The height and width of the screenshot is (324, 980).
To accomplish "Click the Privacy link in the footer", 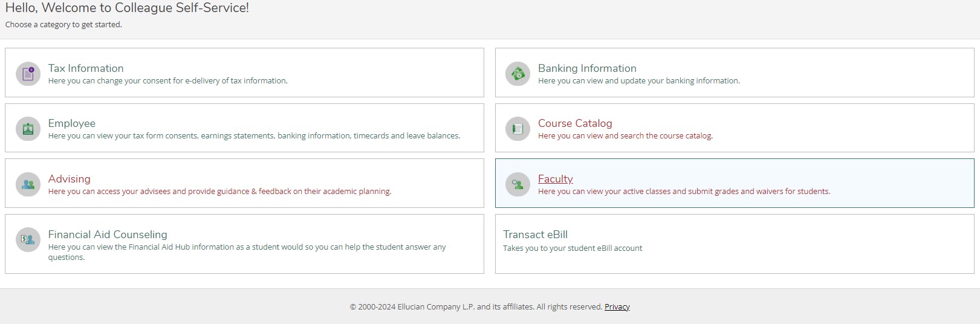I will pos(617,307).
